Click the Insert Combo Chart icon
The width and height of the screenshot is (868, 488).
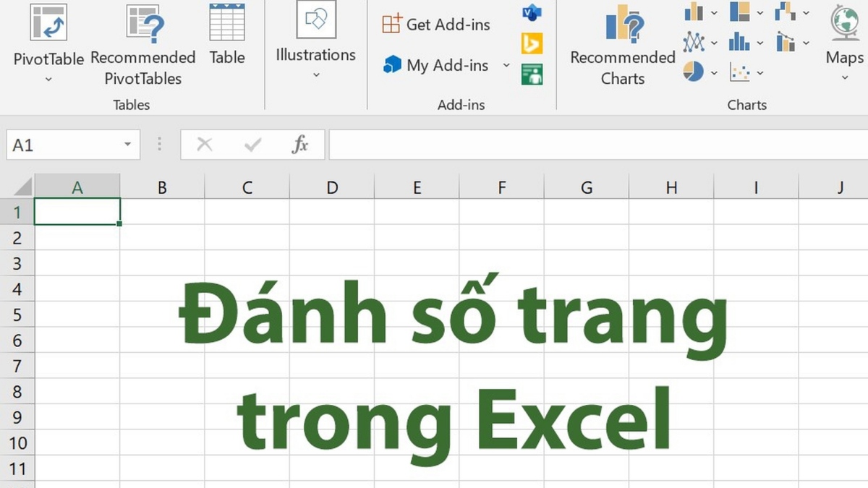[x=786, y=42]
